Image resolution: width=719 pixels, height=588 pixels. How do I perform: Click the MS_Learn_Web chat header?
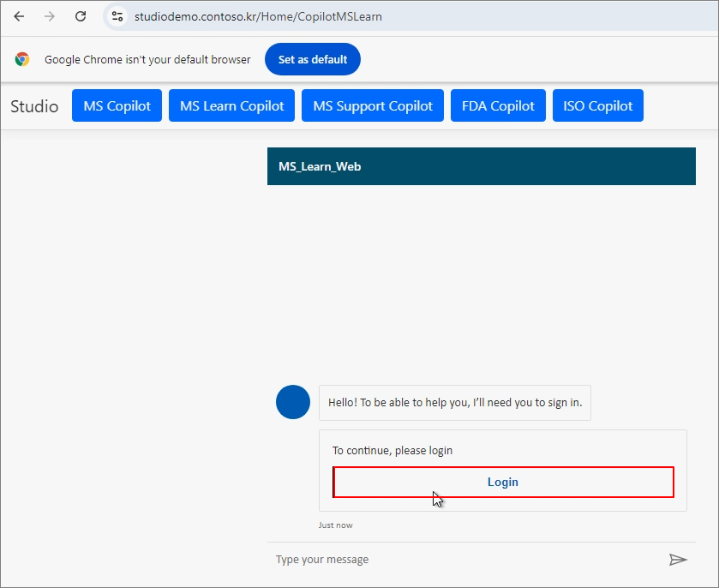(x=482, y=166)
